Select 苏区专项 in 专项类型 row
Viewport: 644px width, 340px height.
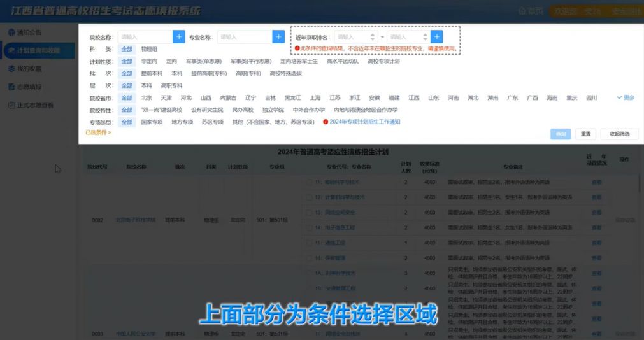click(x=213, y=122)
